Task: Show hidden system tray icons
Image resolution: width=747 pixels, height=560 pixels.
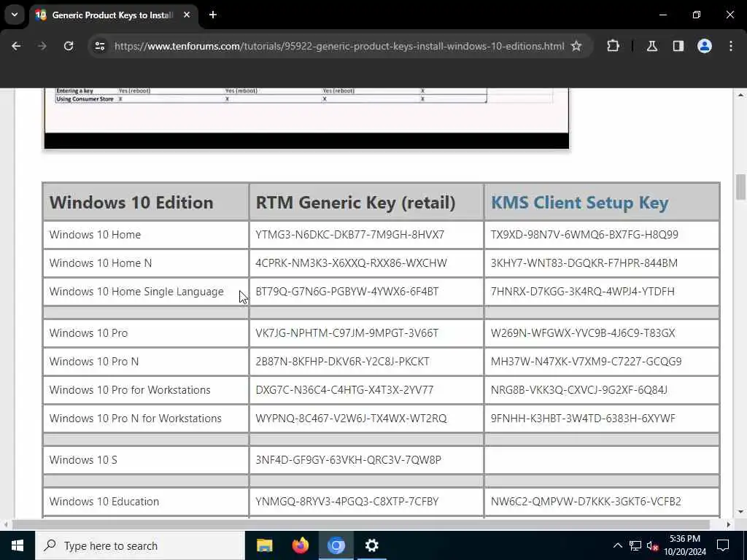Action: 617,545
